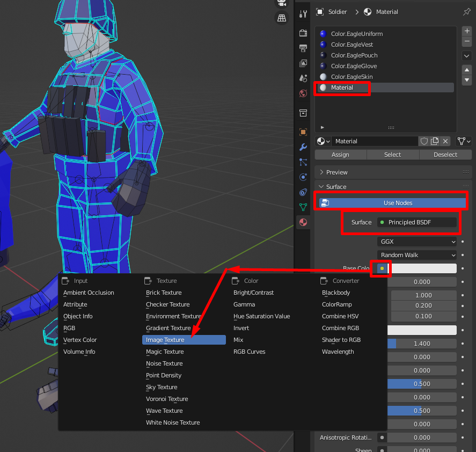Open the Physics properties tab
The image size is (476, 452).
(x=303, y=177)
